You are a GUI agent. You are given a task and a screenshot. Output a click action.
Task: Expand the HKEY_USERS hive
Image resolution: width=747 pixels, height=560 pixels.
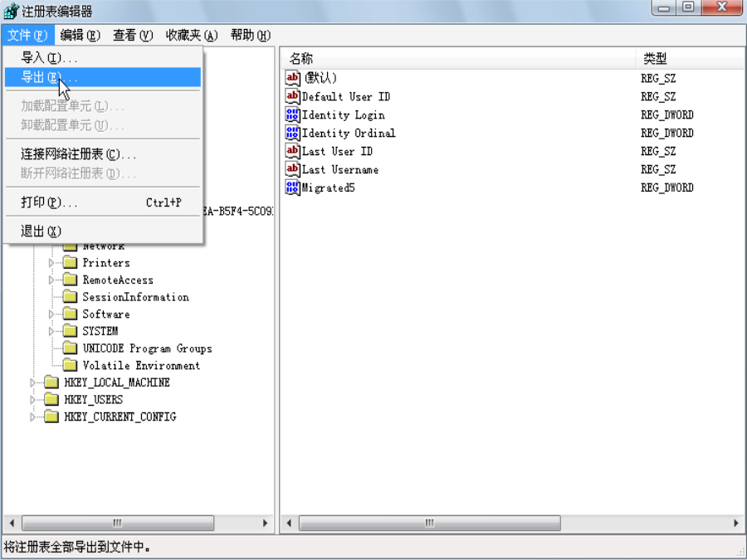32,400
